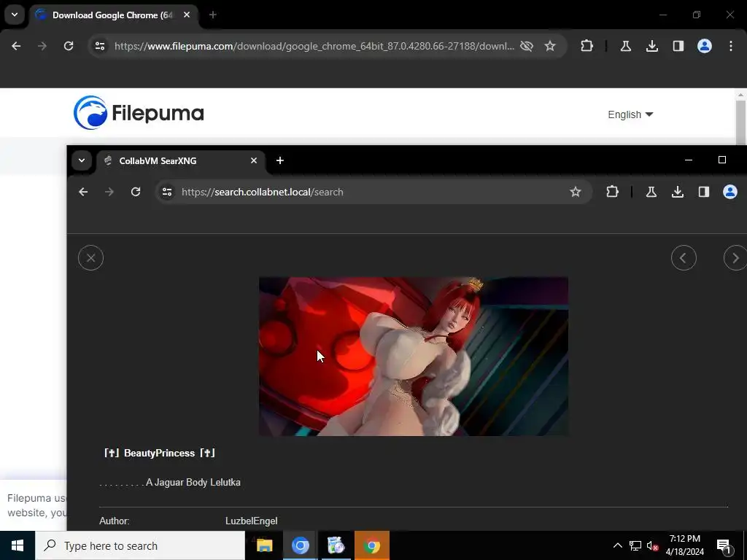Open the three-dot Chrome menu in Filepuma window
This screenshot has width=747, height=560.
731,46
